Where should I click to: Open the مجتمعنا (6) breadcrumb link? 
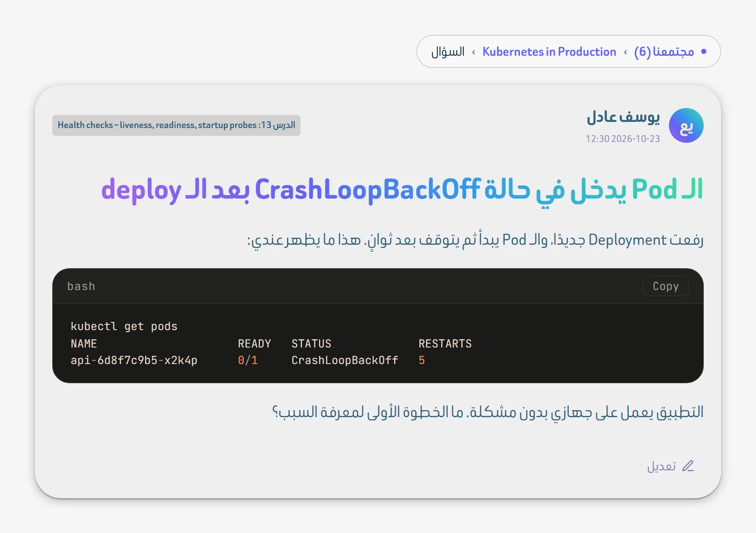[x=664, y=51]
